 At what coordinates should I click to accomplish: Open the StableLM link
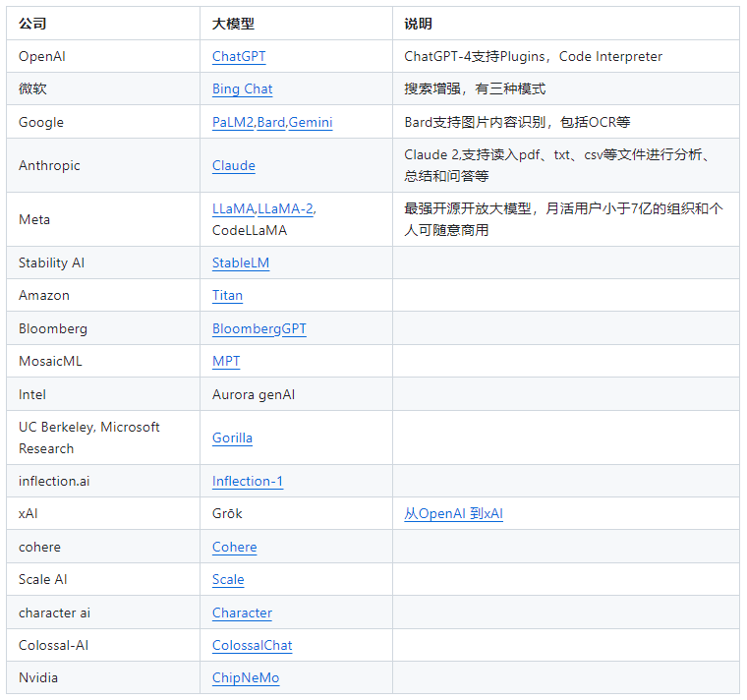[241, 263]
